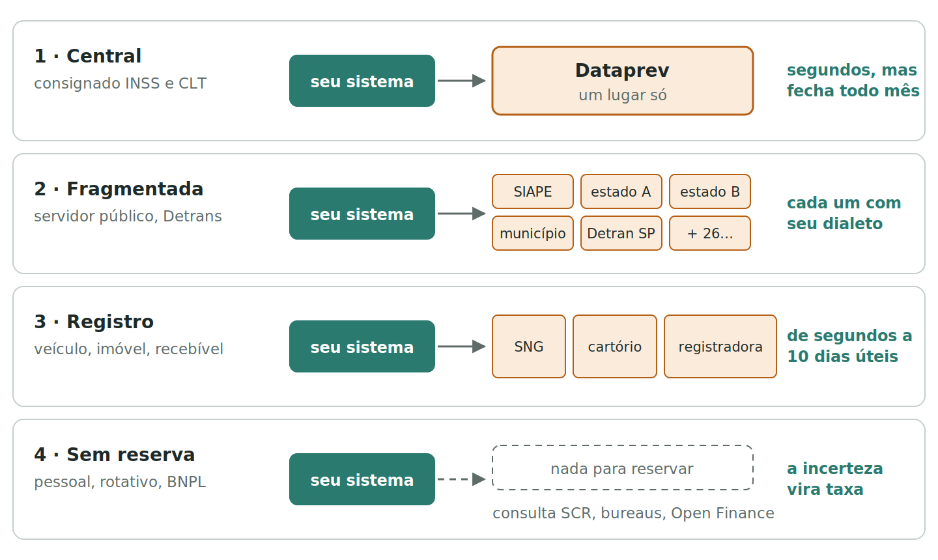Click the 'registradora' box

click(x=720, y=346)
